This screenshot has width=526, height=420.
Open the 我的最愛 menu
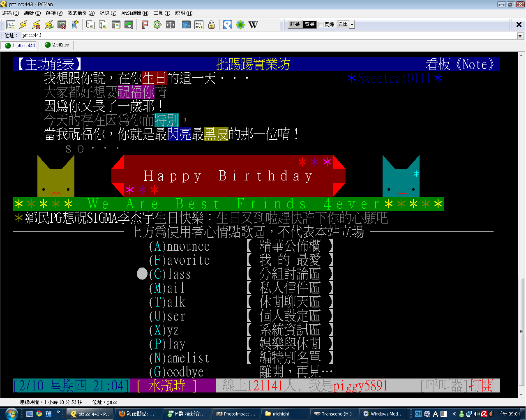click(x=81, y=13)
